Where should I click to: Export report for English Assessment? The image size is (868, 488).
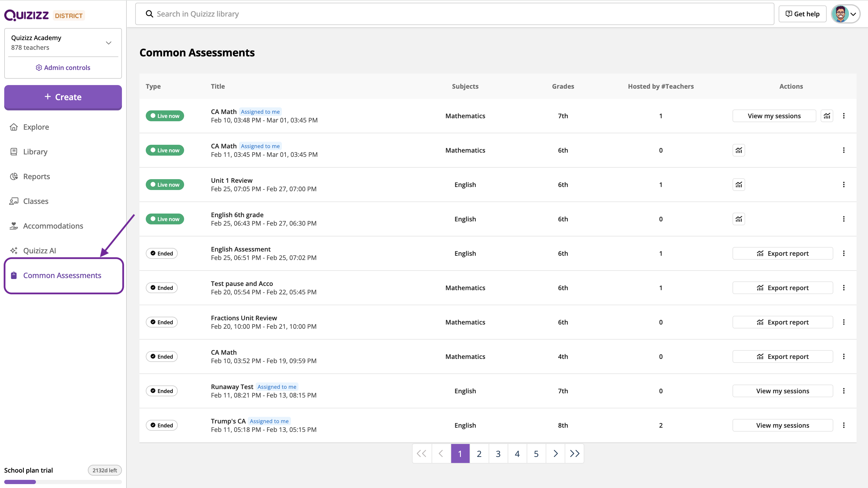(x=782, y=253)
